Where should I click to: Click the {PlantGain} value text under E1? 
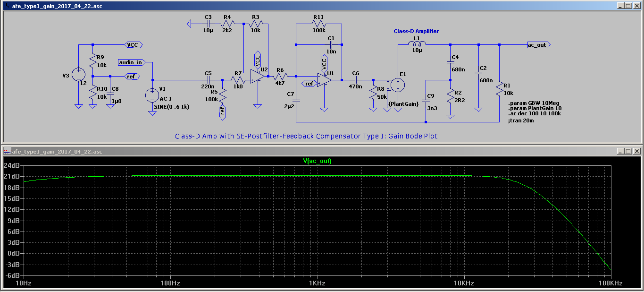click(403, 103)
